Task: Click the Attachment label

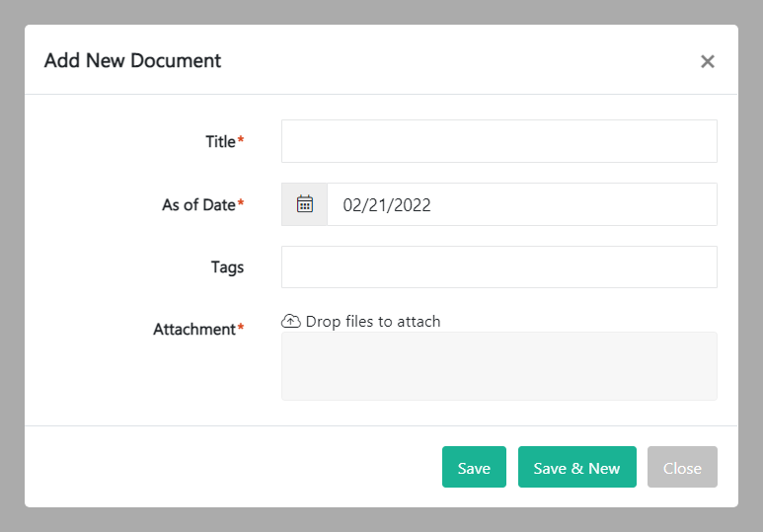Action: click(194, 329)
